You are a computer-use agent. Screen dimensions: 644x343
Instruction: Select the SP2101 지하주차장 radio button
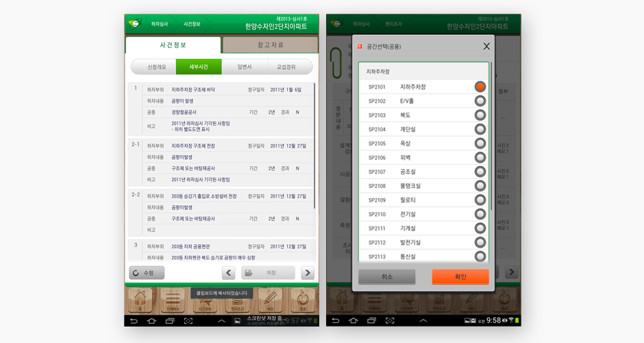[480, 86]
